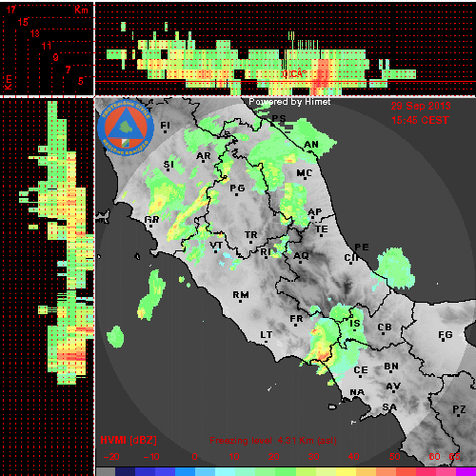Click the AR city label on map
This screenshot has width=476, height=476.
click(204, 156)
